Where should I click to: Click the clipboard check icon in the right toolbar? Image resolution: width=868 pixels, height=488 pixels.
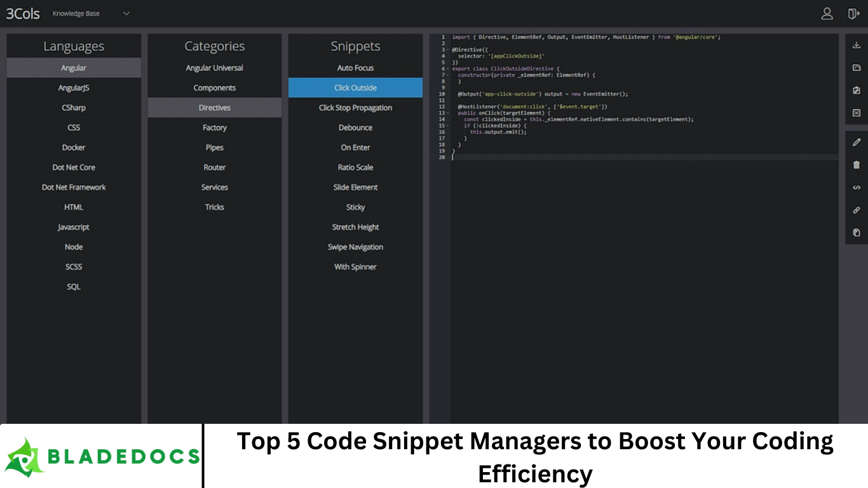pyautogui.click(x=856, y=91)
